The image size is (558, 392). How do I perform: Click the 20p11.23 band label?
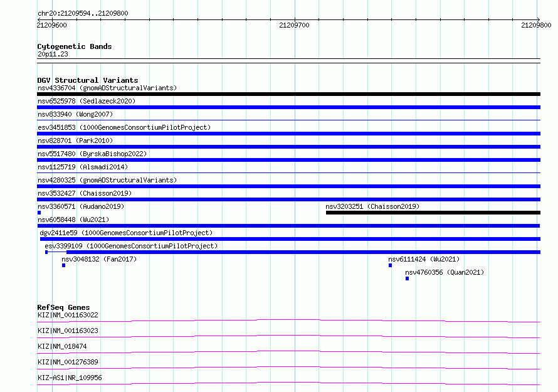click(x=53, y=54)
